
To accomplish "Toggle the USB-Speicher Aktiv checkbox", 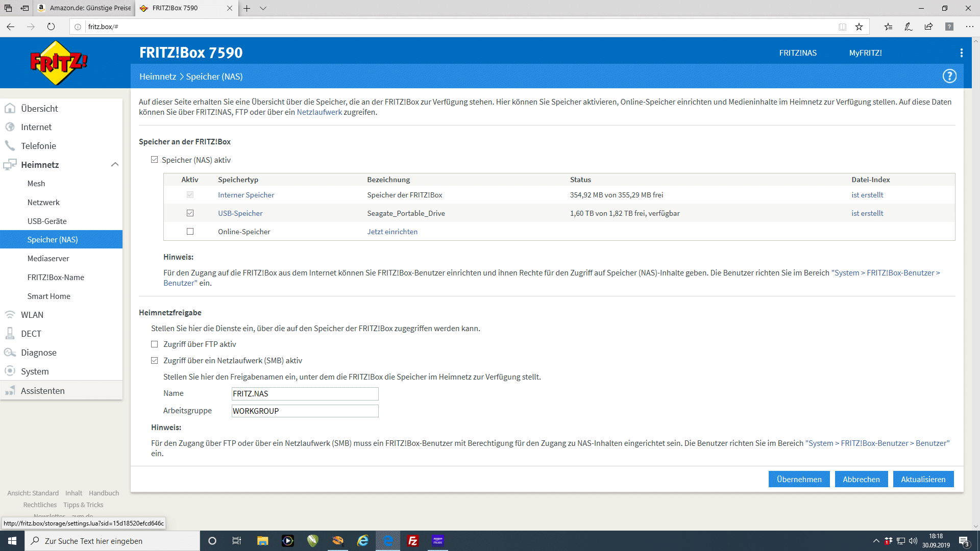I will [190, 213].
